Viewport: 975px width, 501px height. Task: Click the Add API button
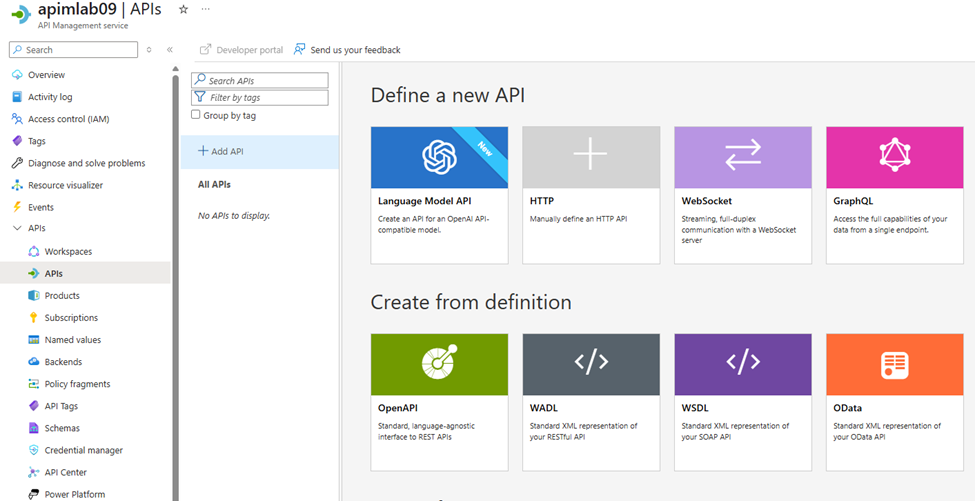(x=260, y=152)
